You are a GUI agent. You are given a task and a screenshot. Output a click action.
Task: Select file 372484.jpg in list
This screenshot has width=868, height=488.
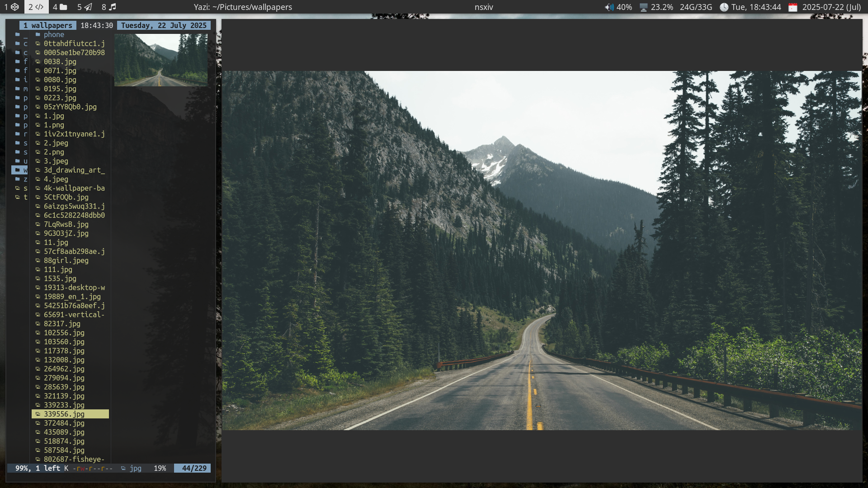pyautogui.click(x=64, y=423)
